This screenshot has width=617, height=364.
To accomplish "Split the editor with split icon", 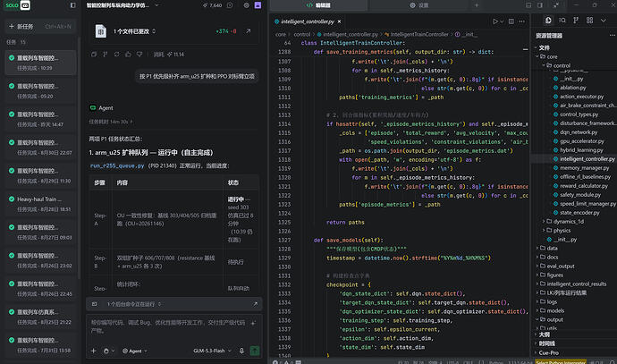I will click(511, 21).
